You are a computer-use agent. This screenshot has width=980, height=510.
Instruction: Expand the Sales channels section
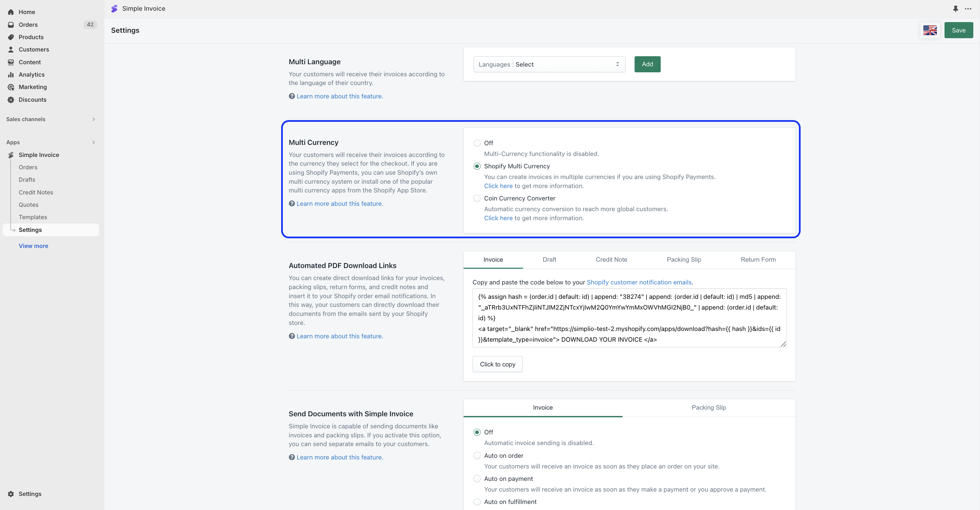(x=94, y=119)
